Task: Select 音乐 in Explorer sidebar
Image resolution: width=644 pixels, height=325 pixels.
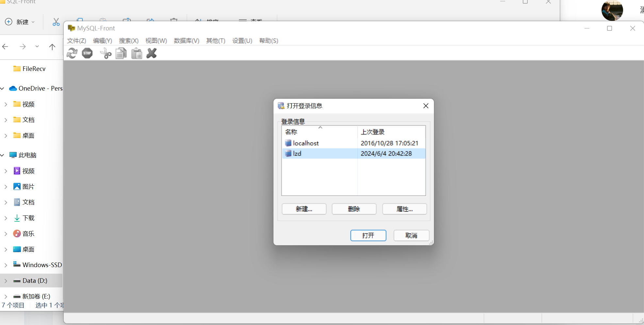Action: pyautogui.click(x=31, y=233)
